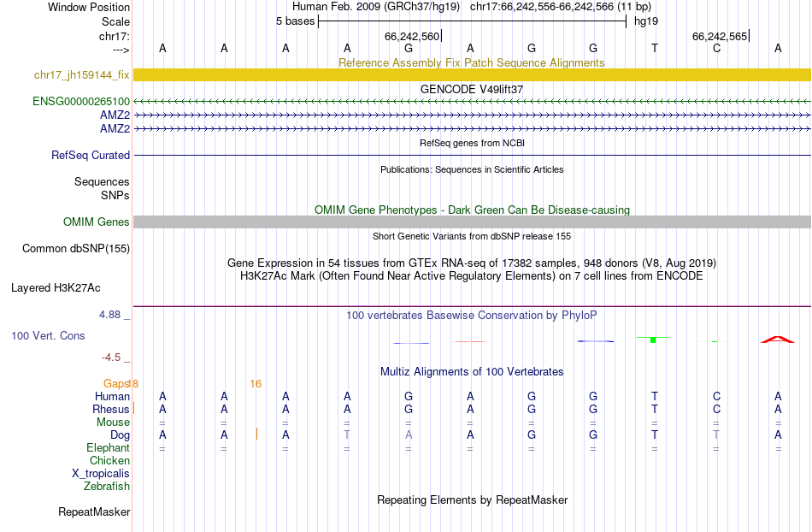The image size is (812, 532).
Task: Click the orange 16 gap count
Action: [256, 384]
